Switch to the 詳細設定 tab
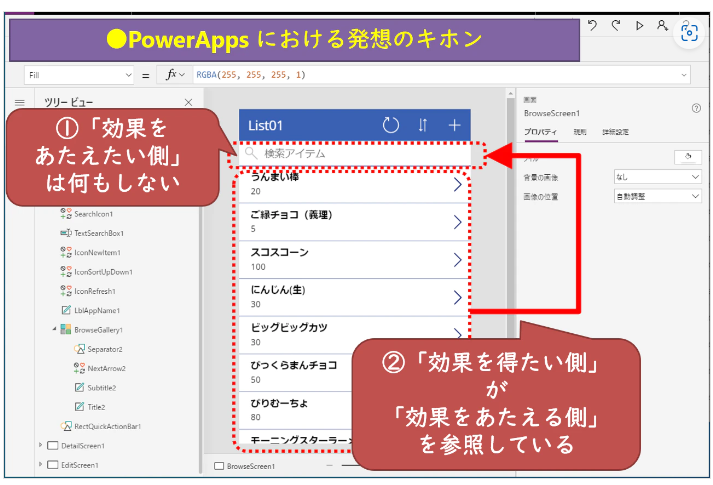 pyautogui.click(x=615, y=132)
